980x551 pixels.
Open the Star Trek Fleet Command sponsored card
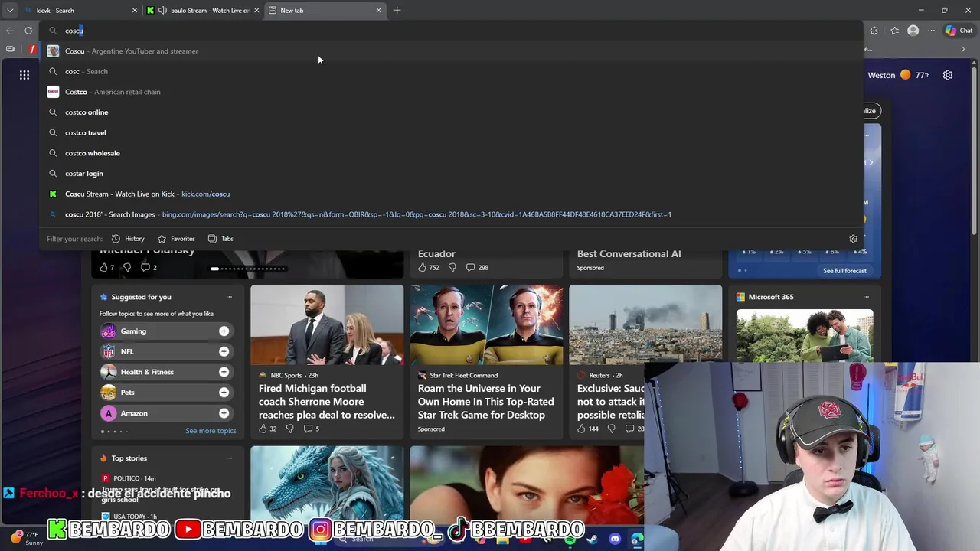[486, 361]
